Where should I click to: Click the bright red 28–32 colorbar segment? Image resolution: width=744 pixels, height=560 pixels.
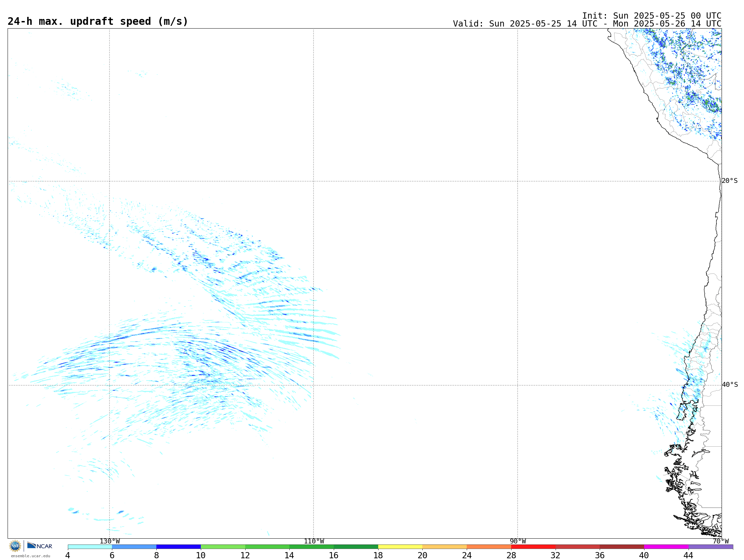pyautogui.click(x=533, y=547)
